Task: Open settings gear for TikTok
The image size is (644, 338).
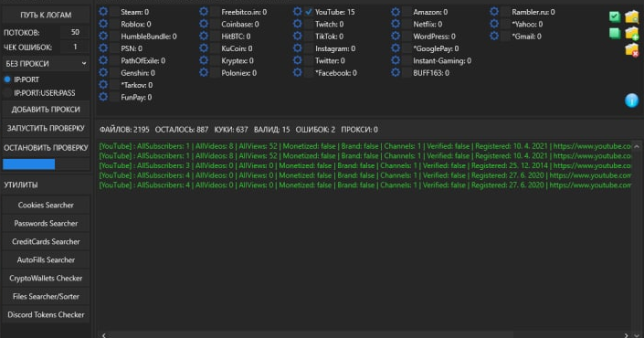Action: click(x=298, y=37)
